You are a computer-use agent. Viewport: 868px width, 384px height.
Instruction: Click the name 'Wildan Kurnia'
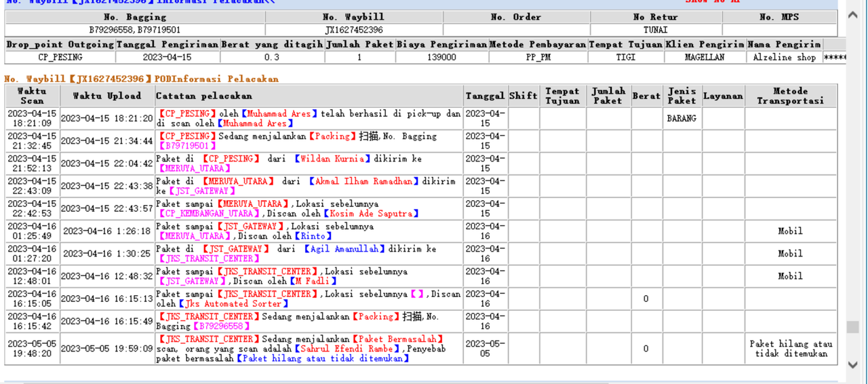point(333,159)
